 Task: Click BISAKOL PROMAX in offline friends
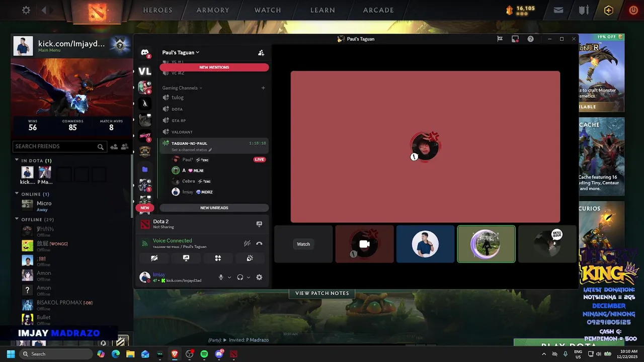click(59, 303)
